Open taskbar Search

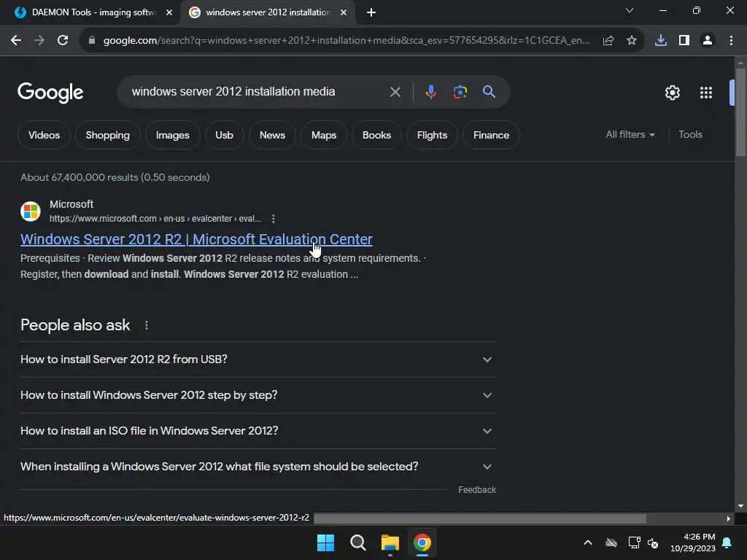(357, 542)
